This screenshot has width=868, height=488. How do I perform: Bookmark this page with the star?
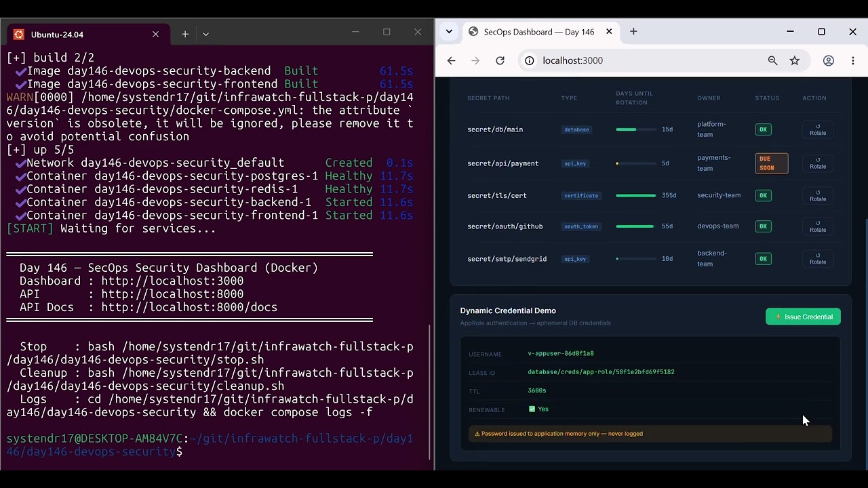(x=794, y=60)
